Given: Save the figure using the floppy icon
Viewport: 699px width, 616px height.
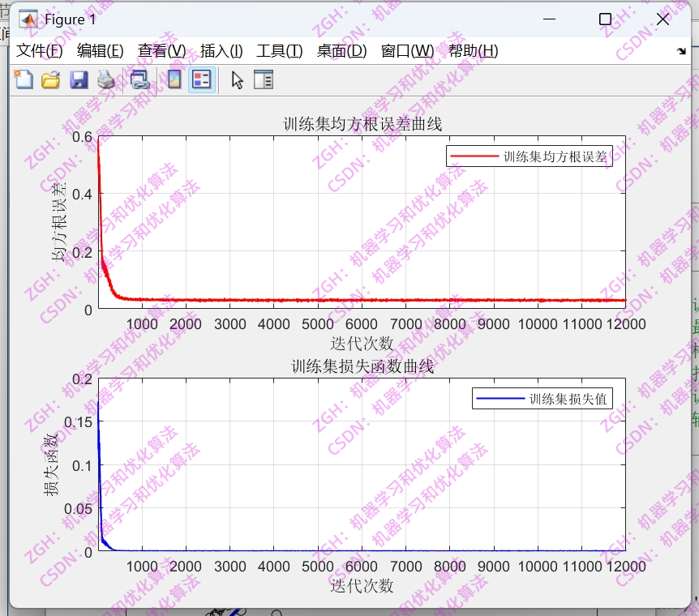Looking at the screenshot, I should [79, 80].
